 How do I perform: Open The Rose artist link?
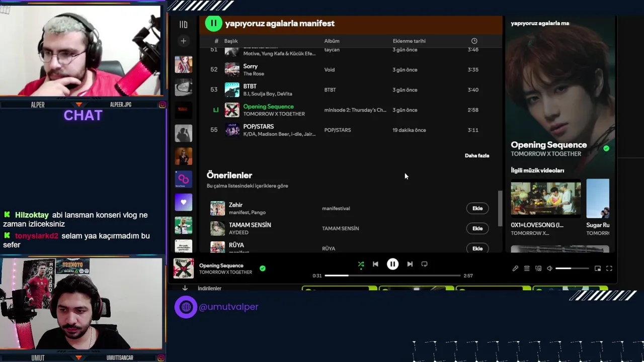point(254,73)
